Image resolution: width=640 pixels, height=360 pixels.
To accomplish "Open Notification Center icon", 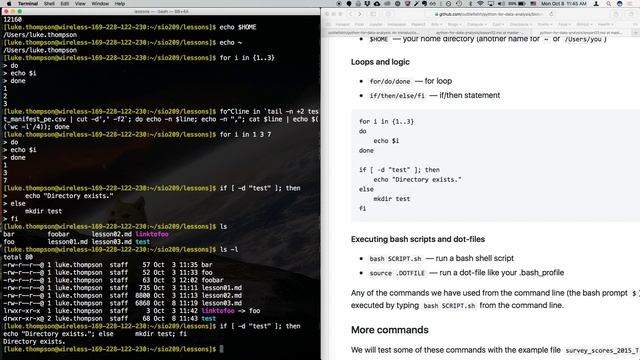I will click(x=631, y=4).
